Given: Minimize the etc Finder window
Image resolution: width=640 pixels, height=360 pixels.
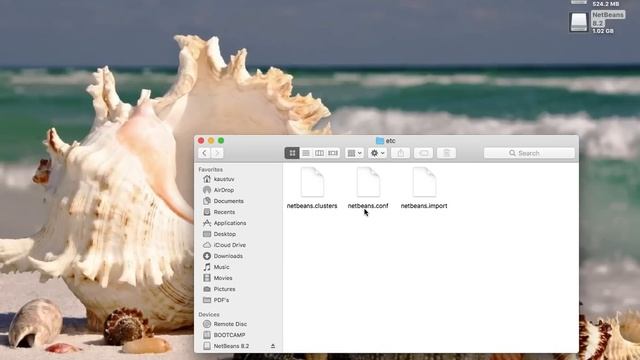Looking at the screenshot, I should pyautogui.click(x=211, y=141).
